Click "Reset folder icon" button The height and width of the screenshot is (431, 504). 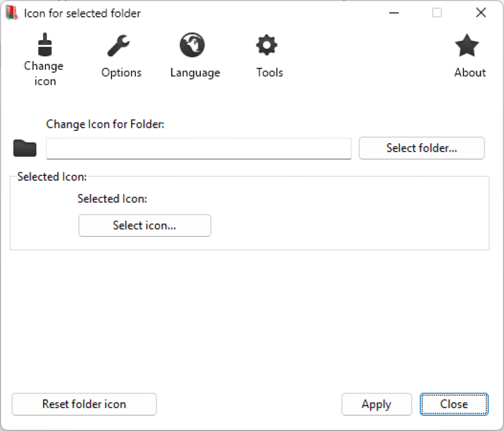(x=84, y=404)
